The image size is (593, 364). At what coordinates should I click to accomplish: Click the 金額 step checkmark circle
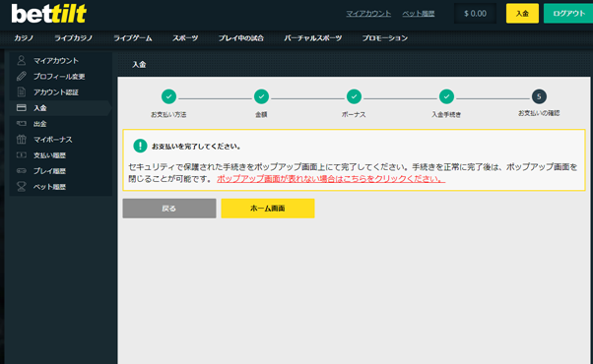261,96
